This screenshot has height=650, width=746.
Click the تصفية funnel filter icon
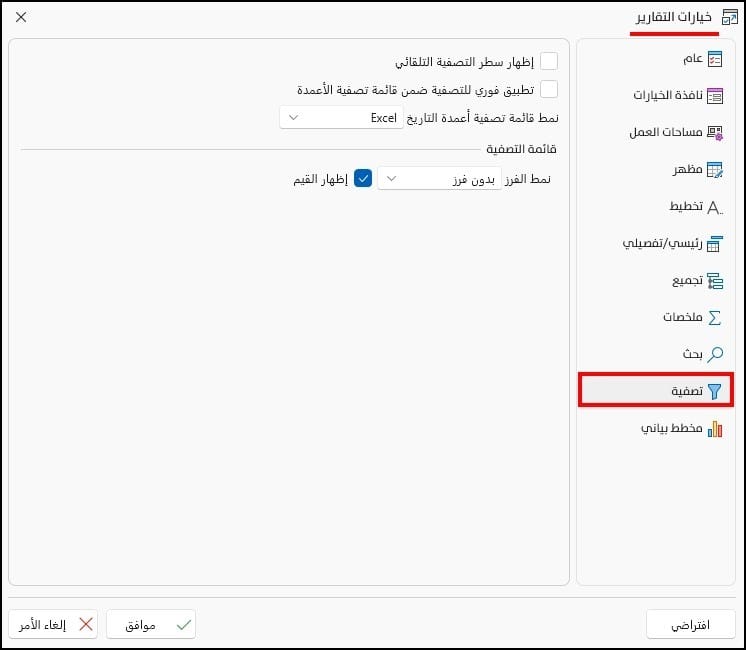pyautogui.click(x=715, y=391)
